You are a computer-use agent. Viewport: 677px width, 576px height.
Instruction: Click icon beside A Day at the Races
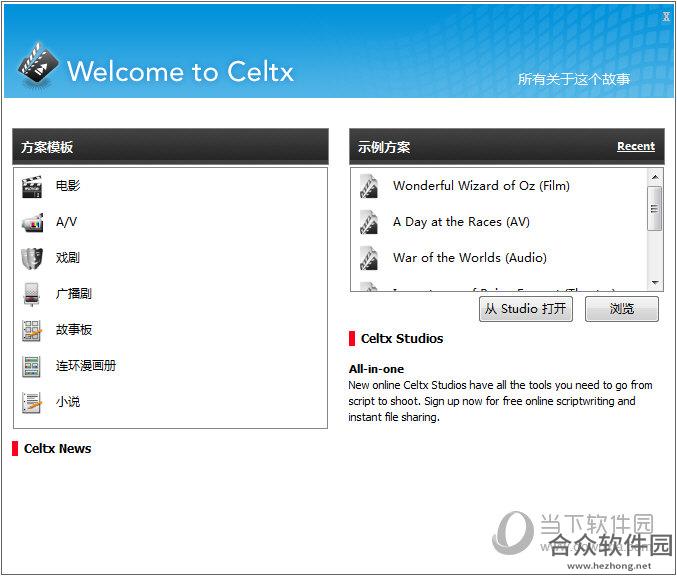pos(369,222)
